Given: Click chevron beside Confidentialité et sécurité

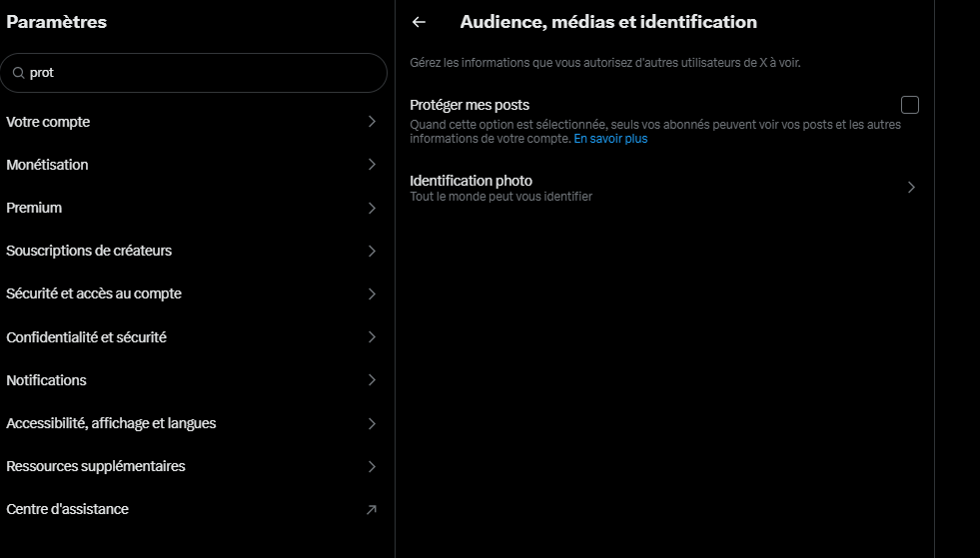Looking at the screenshot, I should (372, 337).
